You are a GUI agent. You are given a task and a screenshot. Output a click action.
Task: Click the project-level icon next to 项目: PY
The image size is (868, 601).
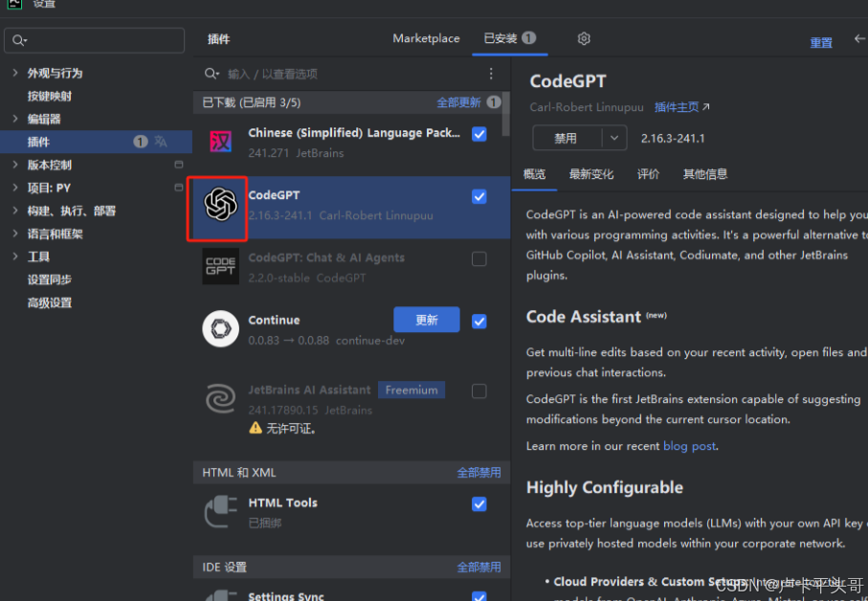point(178,188)
